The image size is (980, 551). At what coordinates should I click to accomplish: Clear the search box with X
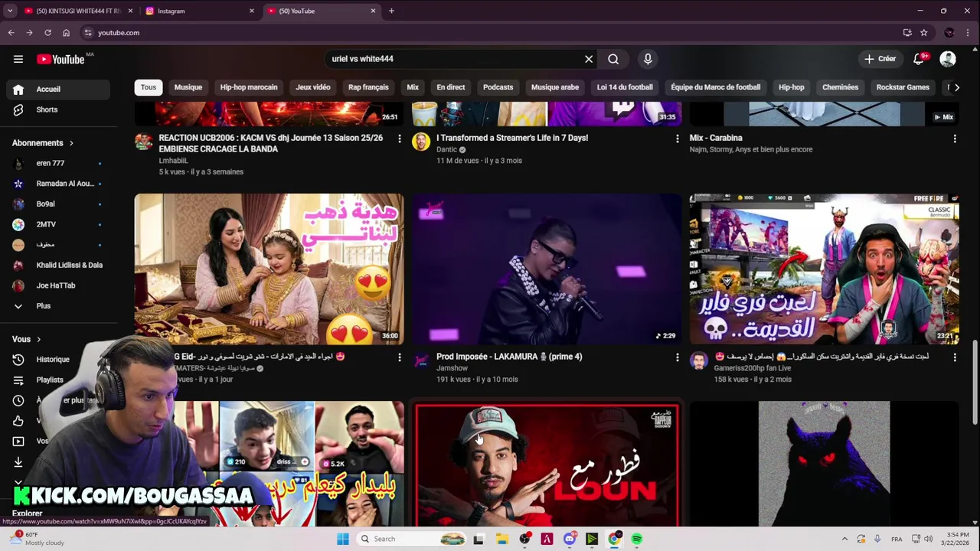589,59
